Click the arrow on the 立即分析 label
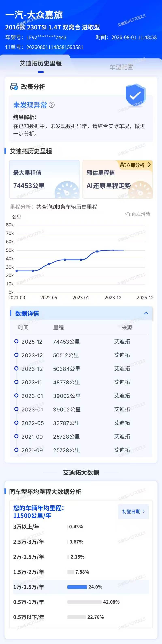Screen dimensions: 162x644 point(149,165)
